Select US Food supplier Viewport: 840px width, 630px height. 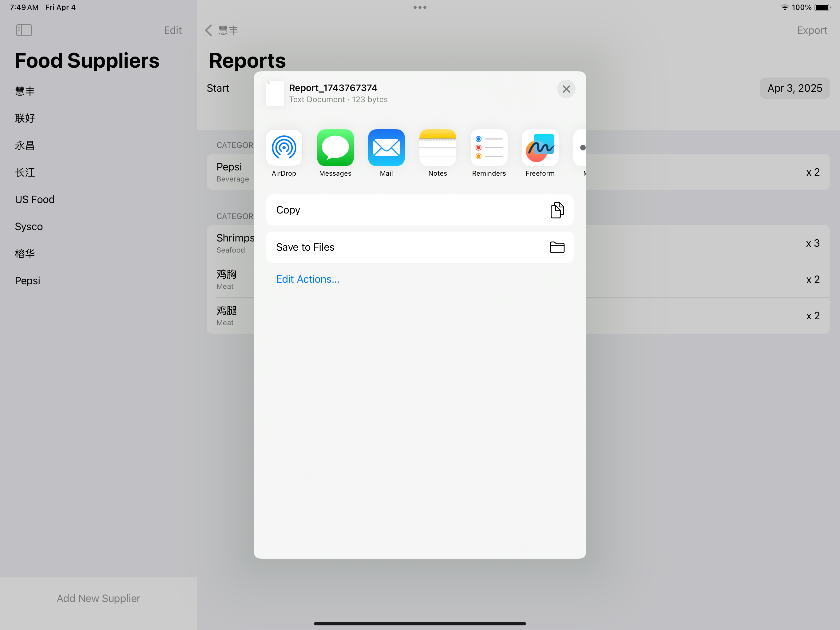point(98,199)
